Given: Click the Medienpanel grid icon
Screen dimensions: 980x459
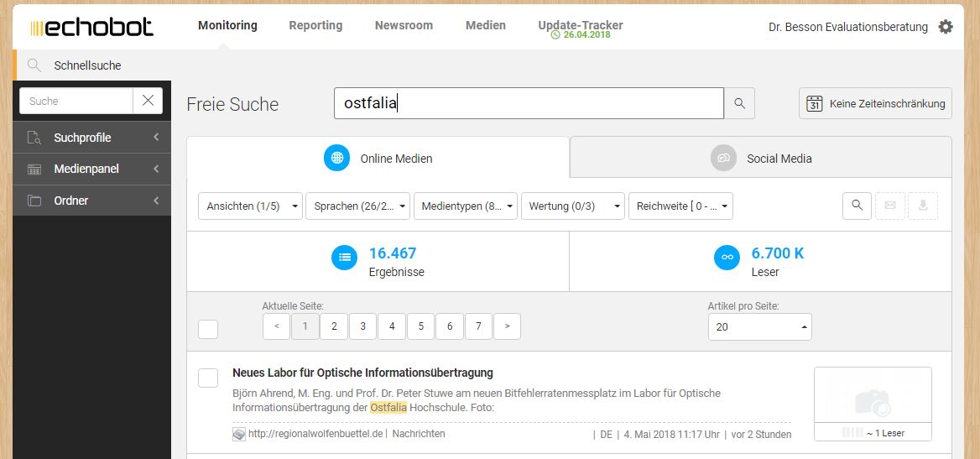Looking at the screenshot, I should pyautogui.click(x=34, y=169).
